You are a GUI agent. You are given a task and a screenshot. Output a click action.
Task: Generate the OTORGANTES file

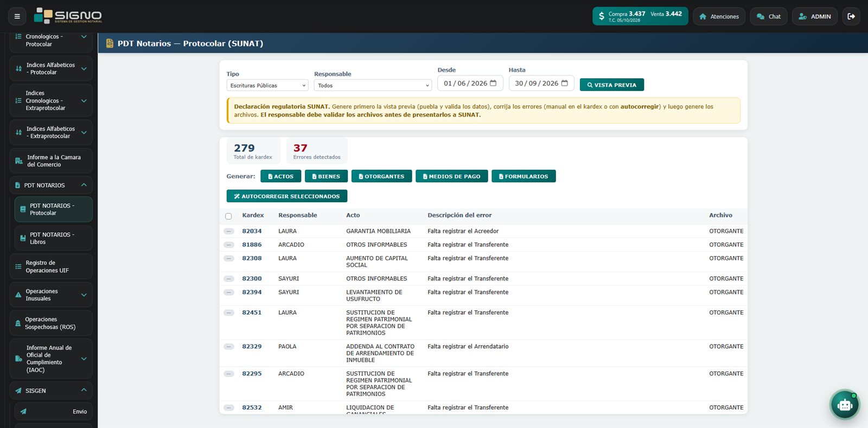(381, 176)
